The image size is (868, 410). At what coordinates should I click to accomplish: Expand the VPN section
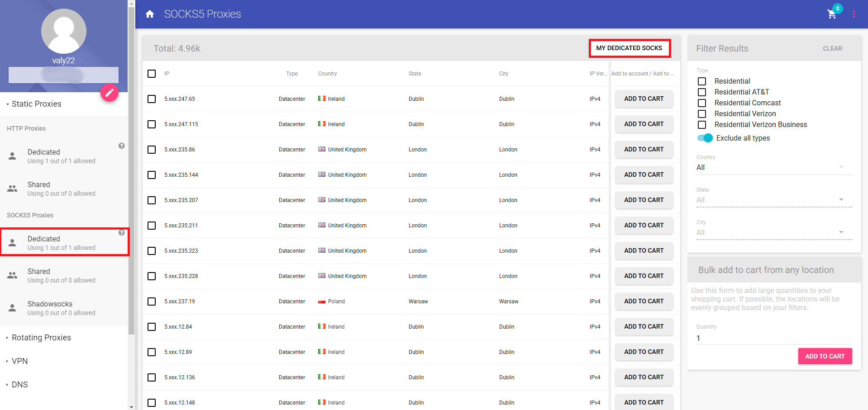pyautogui.click(x=20, y=361)
